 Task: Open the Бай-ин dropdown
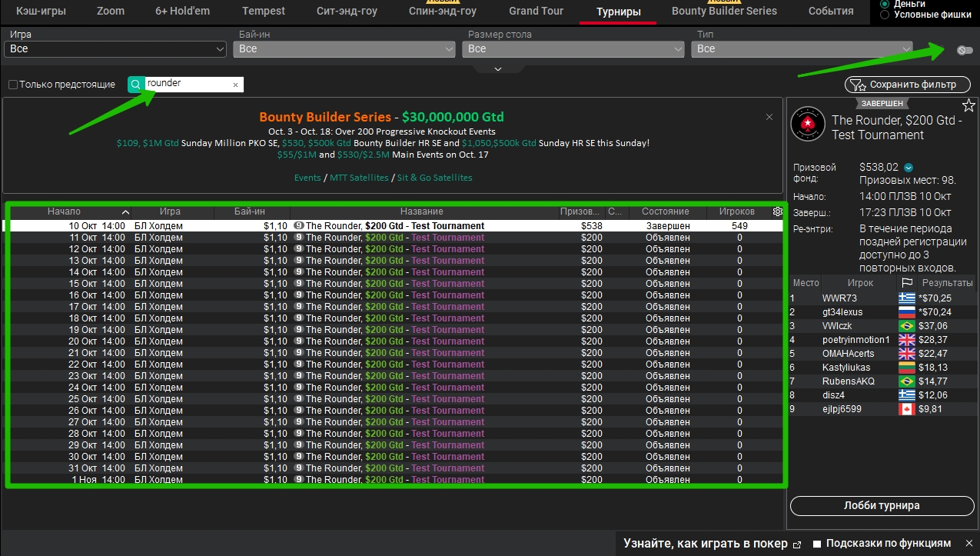coord(344,48)
